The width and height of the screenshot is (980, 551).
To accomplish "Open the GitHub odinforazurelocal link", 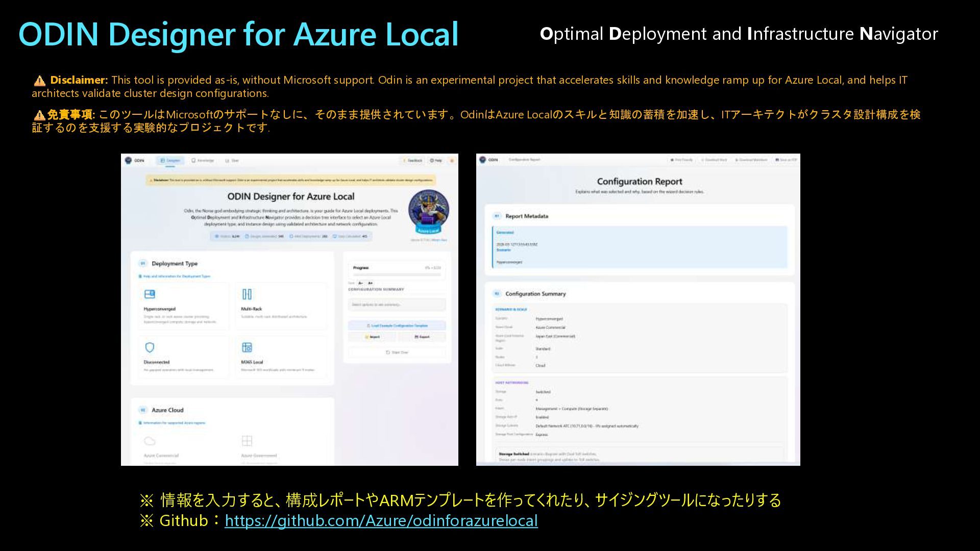I will point(381,521).
